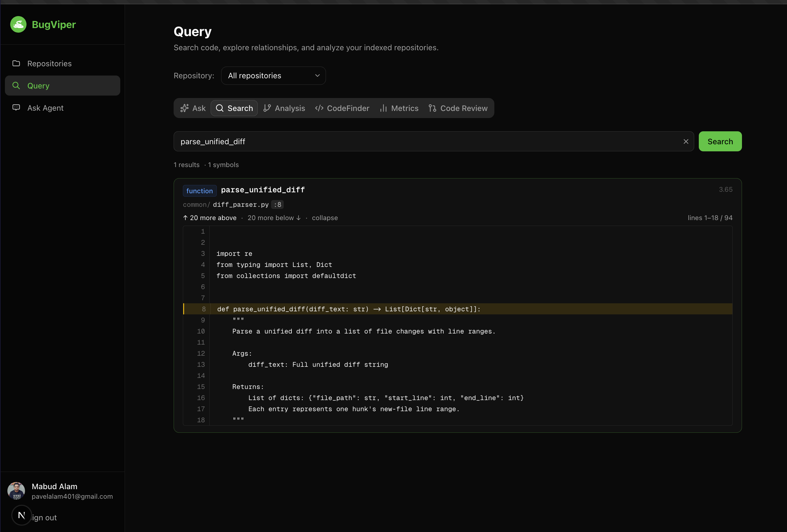Show 20 more lines above

pyautogui.click(x=210, y=218)
